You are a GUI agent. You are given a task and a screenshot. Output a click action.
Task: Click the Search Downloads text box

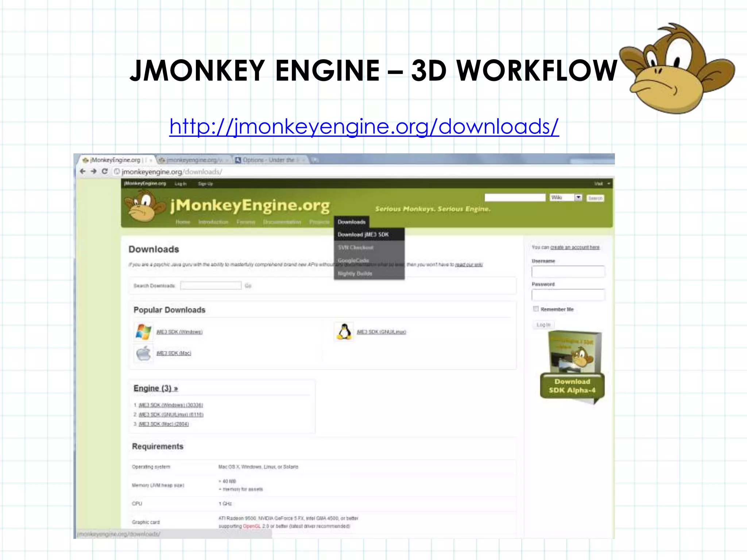click(x=211, y=285)
